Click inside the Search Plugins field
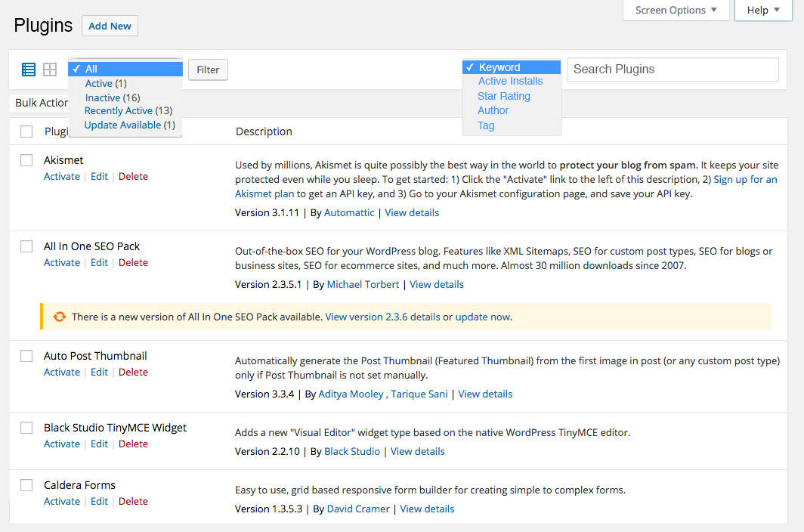Image resolution: width=804 pixels, height=532 pixels. (x=672, y=69)
